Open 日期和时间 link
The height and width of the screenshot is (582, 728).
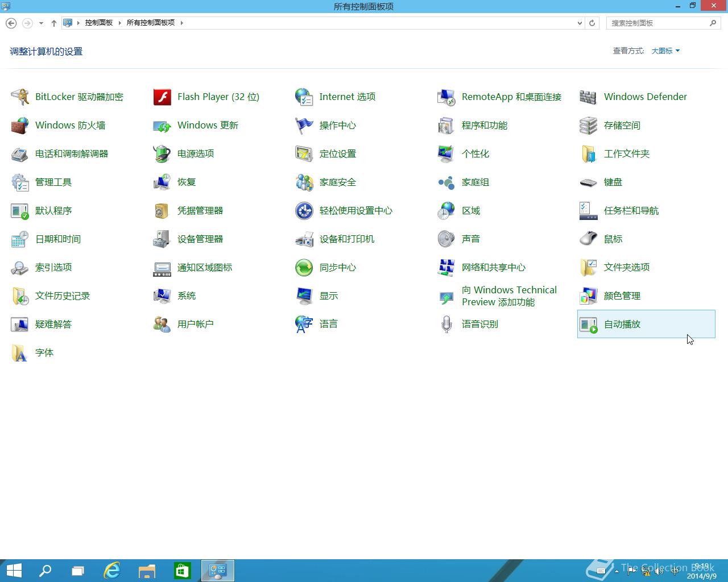pyautogui.click(x=58, y=239)
